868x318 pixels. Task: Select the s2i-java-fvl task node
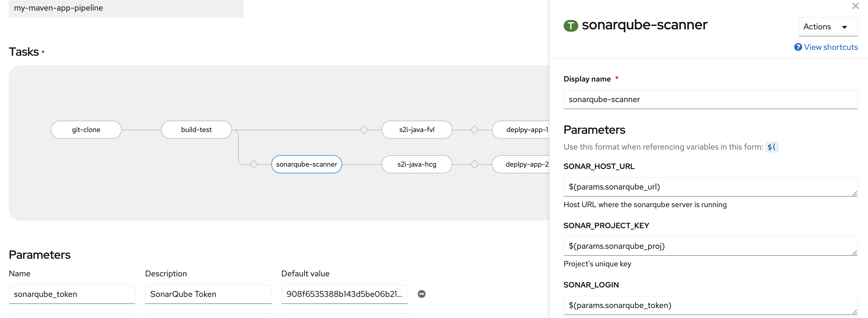click(416, 129)
